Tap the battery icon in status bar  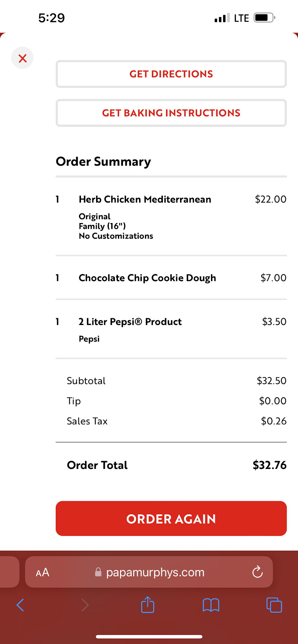[x=264, y=18]
